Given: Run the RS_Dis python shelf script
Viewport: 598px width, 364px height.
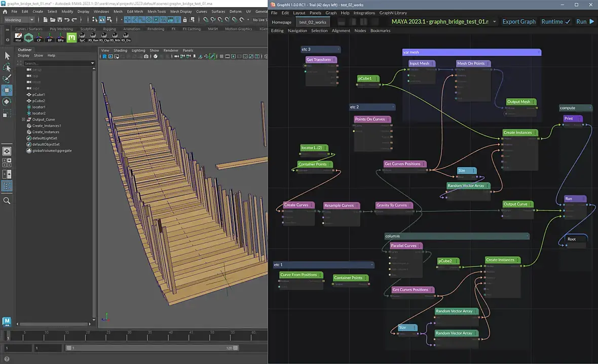Looking at the screenshot, I should tap(126, 37).
